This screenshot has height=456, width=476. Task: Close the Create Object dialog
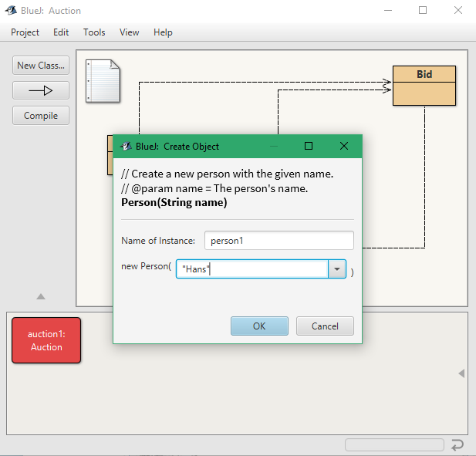pos(344,146)
